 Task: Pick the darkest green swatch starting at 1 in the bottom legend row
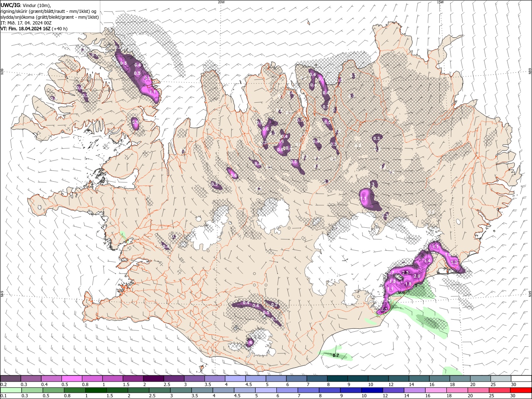pyautogui.click(x=96, y=390)
